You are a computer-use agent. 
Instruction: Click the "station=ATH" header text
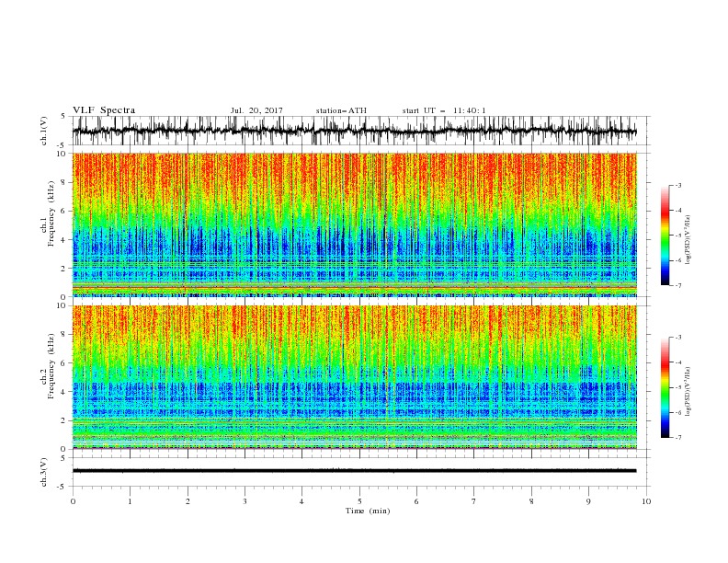pos(341,110)
